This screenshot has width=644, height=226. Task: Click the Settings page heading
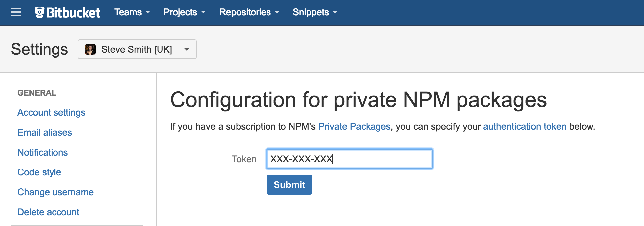pyautogui.click(x=39, y=49)
